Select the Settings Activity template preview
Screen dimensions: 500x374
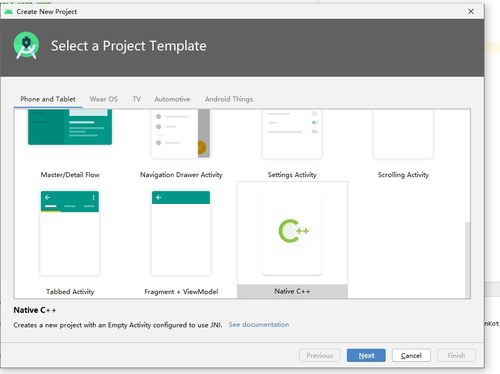tap(292, 134)
